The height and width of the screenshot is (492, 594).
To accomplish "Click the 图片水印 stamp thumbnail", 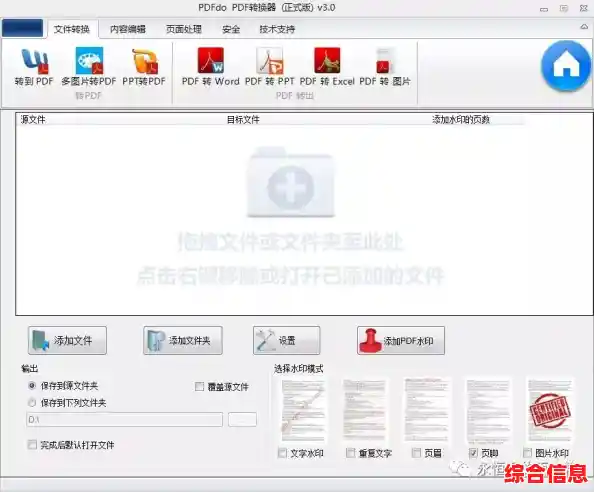I will pyautogui.click(x=550, y=410).
